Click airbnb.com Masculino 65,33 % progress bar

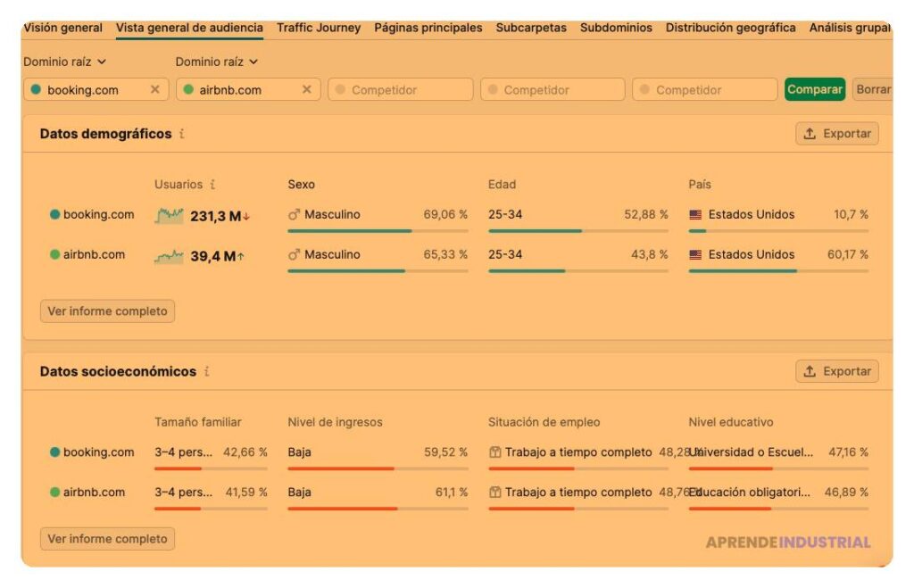[378, 271]
